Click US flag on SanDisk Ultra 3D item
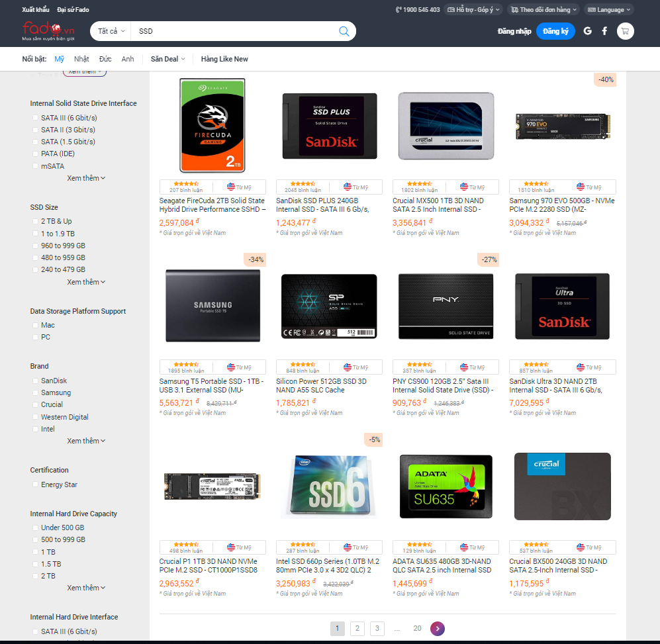660x644 pixels. pyautogui.click(x=581, y=367)
